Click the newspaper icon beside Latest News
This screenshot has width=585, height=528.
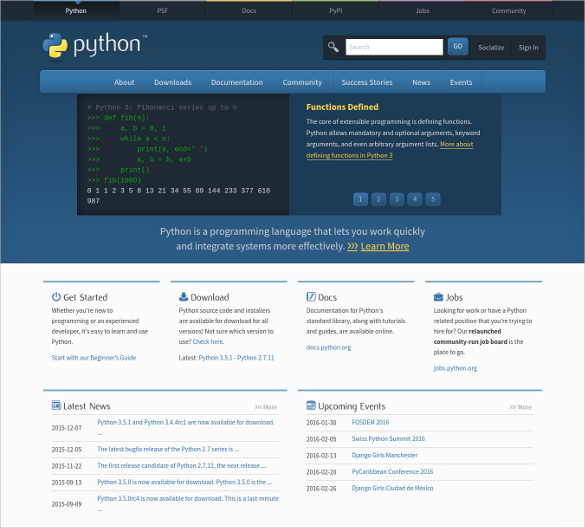[x=56, y=405]
